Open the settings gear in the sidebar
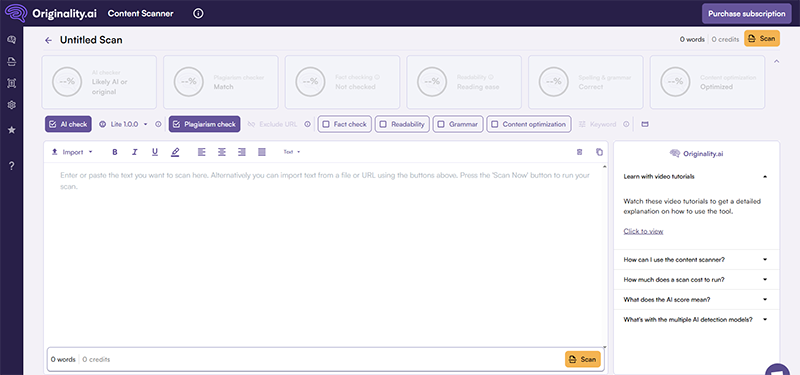Screen dimensions: 800x375 [x=11, y=105]
